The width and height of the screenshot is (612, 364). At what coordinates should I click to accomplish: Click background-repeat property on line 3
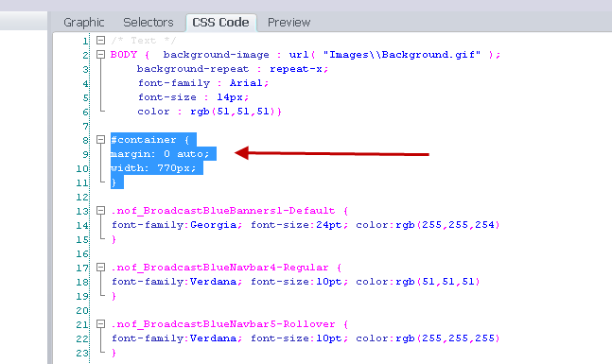tap(193, 69)
